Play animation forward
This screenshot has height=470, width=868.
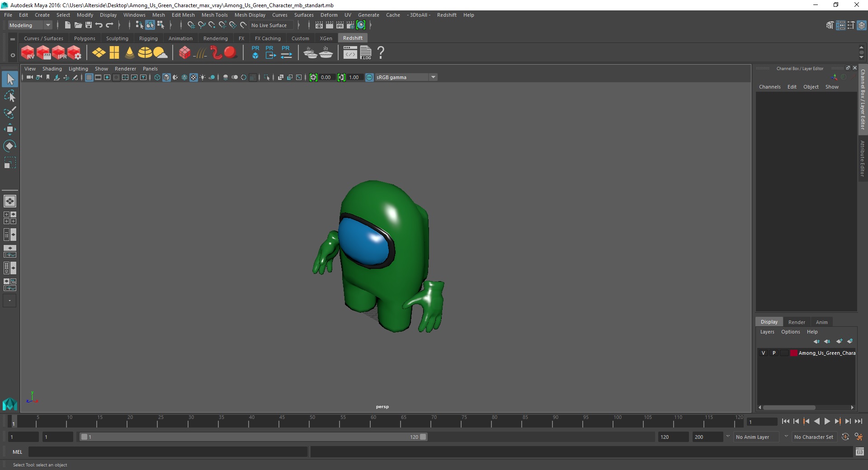pyautogui.click(x=827, y=421)
